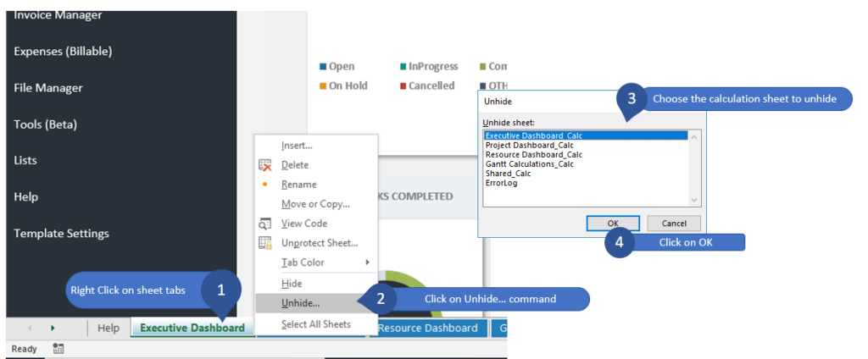Click the macro record icon in the status bar
This screenshot has height=359, width=868.
click(58, 349)
